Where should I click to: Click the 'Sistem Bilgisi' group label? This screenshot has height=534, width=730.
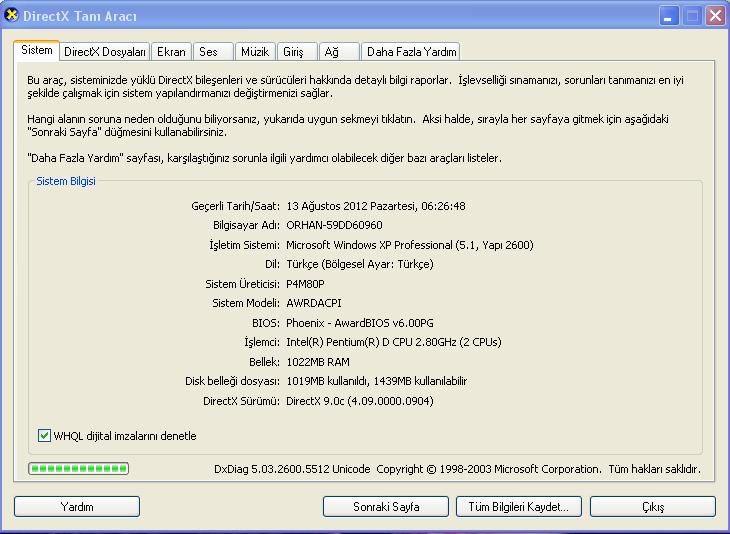coord(66,181)
